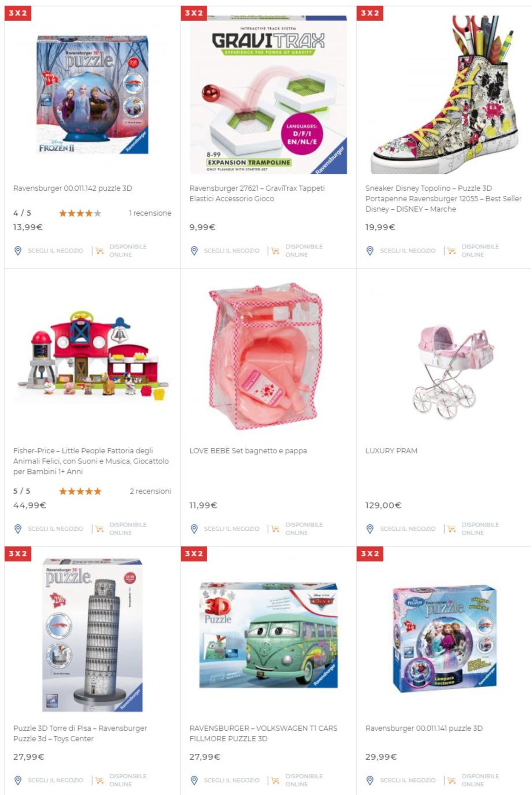532x795 pixels.
Task: Click the pink luxury pram image
Action: (453, 370)
